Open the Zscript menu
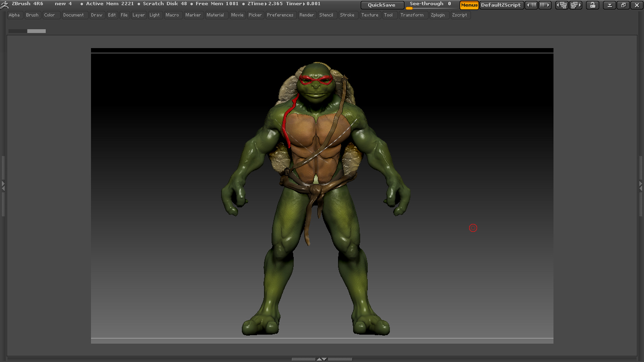The height and width of the screenshot is (362, 644). (460, 15)
